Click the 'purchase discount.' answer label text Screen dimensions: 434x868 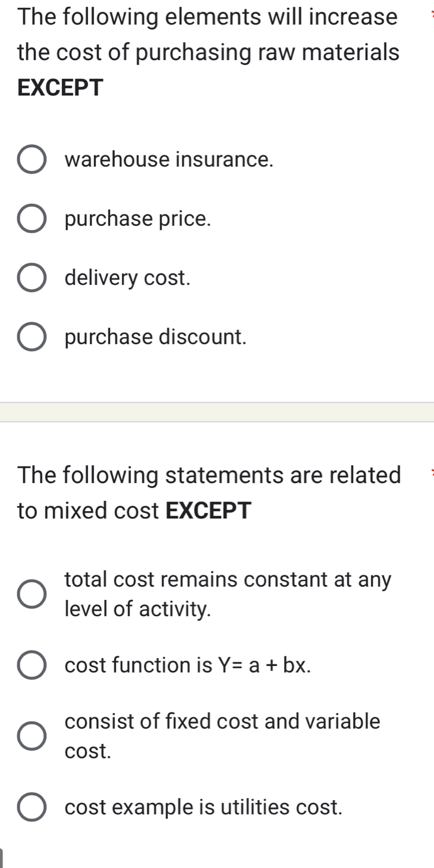155,337
